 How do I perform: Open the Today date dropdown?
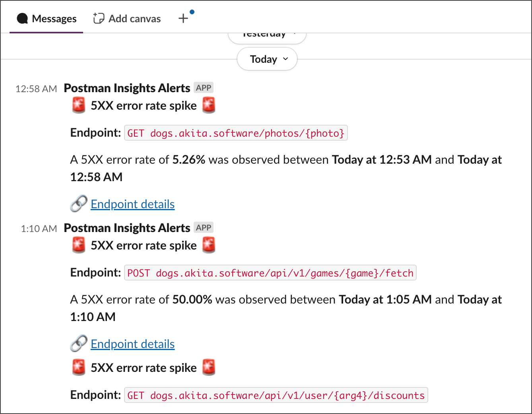267,59
